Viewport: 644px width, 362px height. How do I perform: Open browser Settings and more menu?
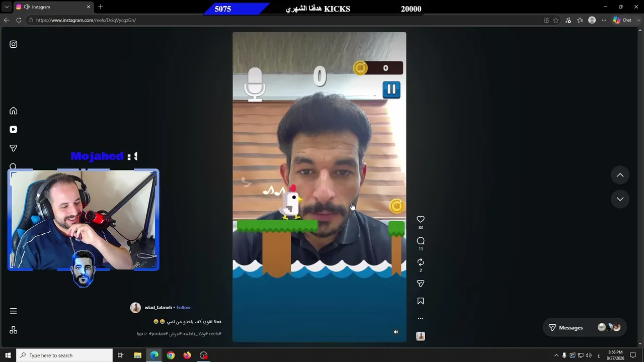604,20
